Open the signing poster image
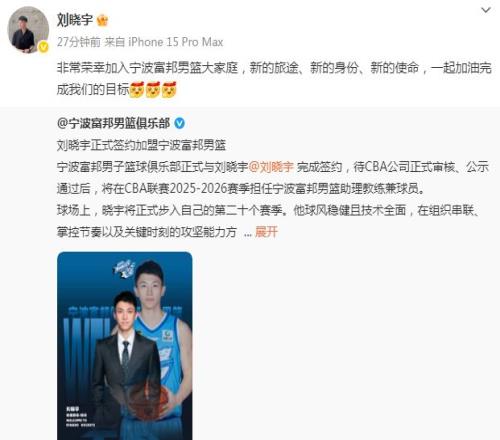Viewport: 500px width, 440px height. coord(125,346)
